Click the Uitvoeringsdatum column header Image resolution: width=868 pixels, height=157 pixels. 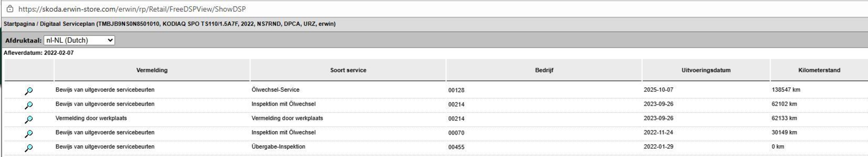tap(706, 70)
